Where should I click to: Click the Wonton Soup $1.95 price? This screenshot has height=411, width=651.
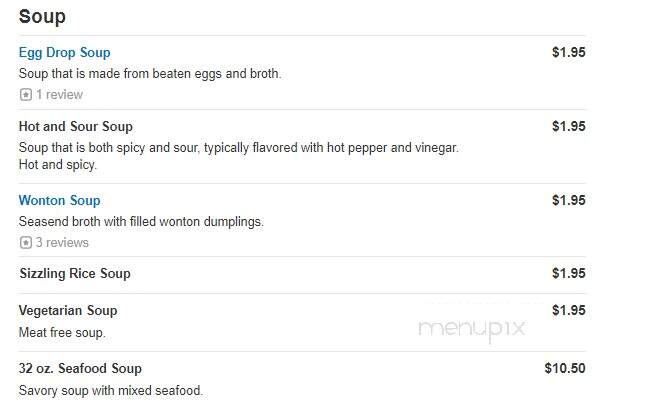pos(568,200)
